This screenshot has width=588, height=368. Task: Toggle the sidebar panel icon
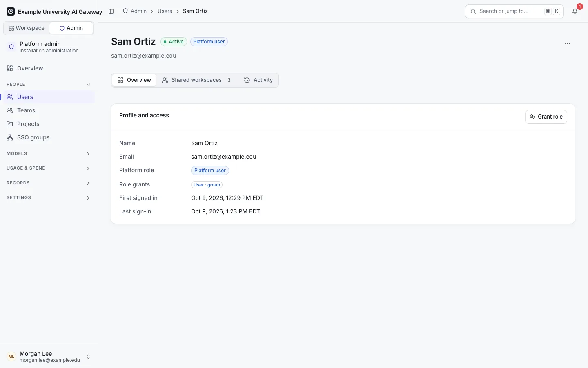(111, 11)
